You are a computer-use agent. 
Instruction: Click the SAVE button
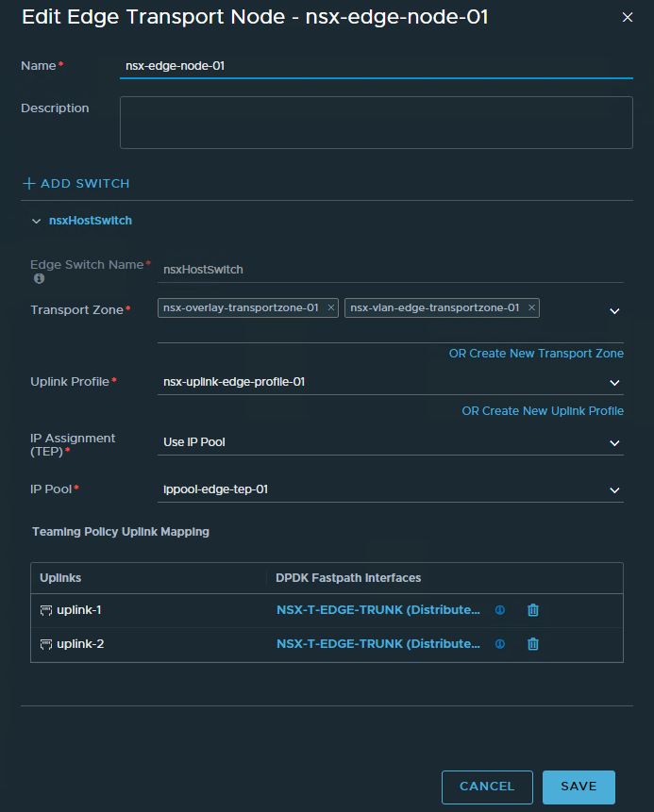pyautogui.click(x=579, y=787)
